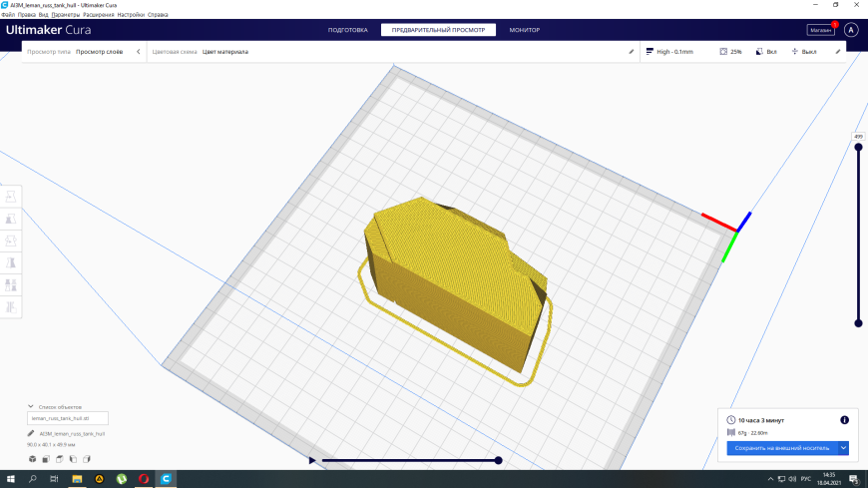The width and height of the screenshot is (868, 488).
Task: Click the vertical layer slider top handle
Action: 858,148
